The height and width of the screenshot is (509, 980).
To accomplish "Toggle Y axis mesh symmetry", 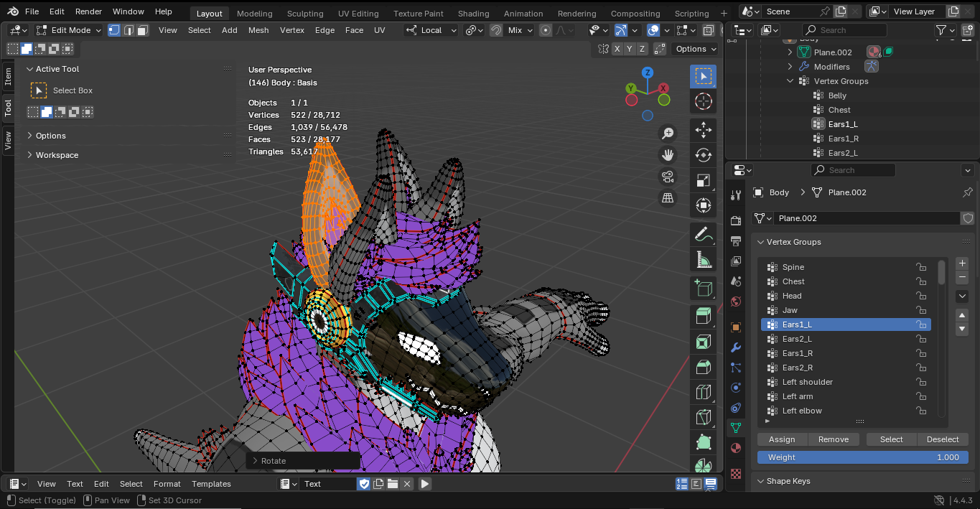I will (x=630, y=49).
